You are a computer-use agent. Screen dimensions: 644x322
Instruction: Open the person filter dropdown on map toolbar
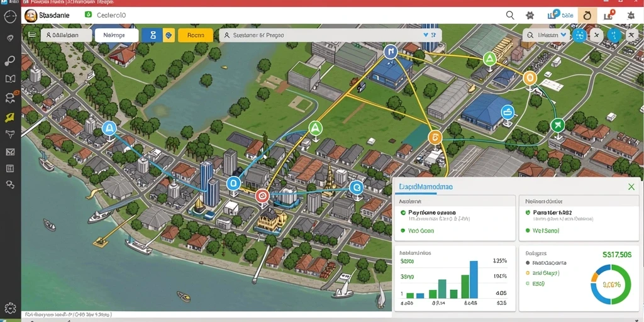66,35
